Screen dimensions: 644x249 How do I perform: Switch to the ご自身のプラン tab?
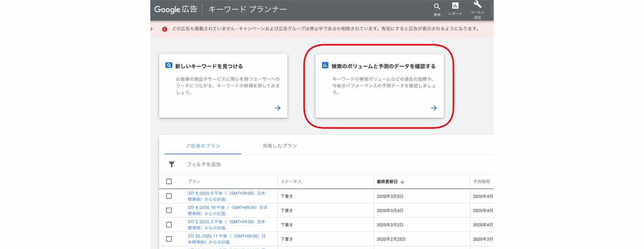[203, 146]
